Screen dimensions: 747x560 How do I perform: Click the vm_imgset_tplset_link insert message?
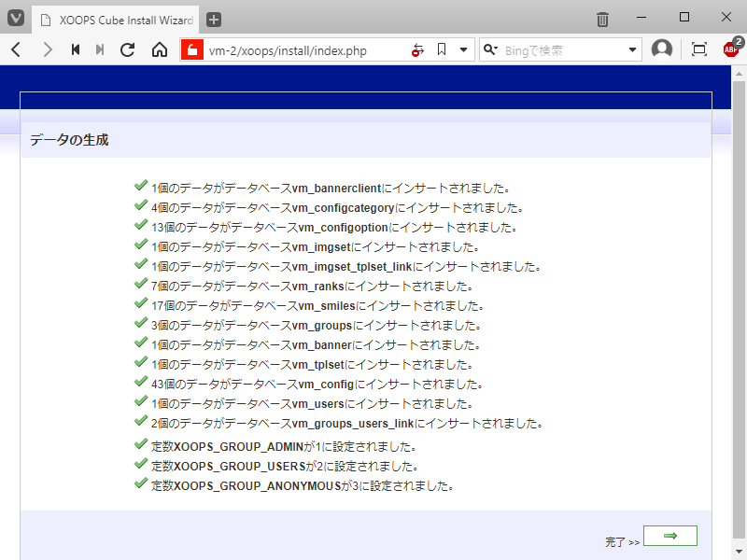345,266
